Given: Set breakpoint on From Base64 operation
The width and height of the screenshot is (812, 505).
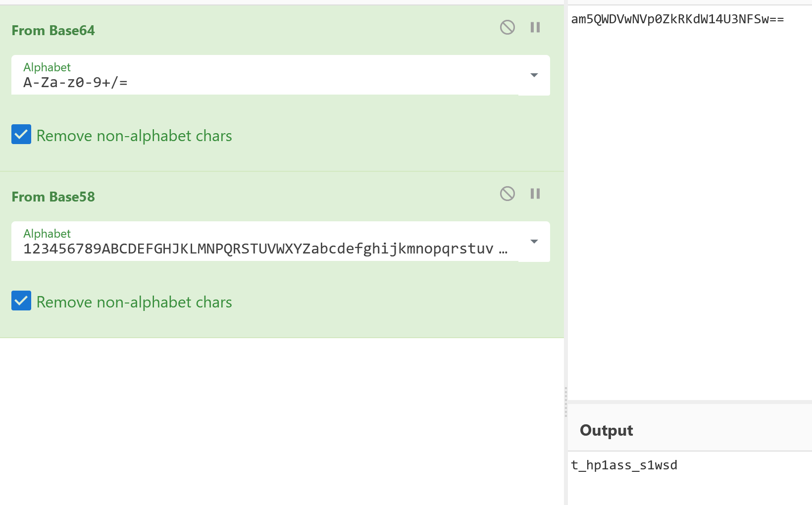Looking at the screenshot, I should 535,27.
